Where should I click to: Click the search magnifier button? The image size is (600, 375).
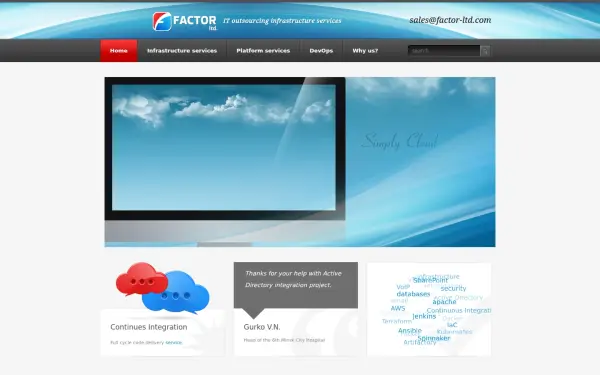pos(485,51)
